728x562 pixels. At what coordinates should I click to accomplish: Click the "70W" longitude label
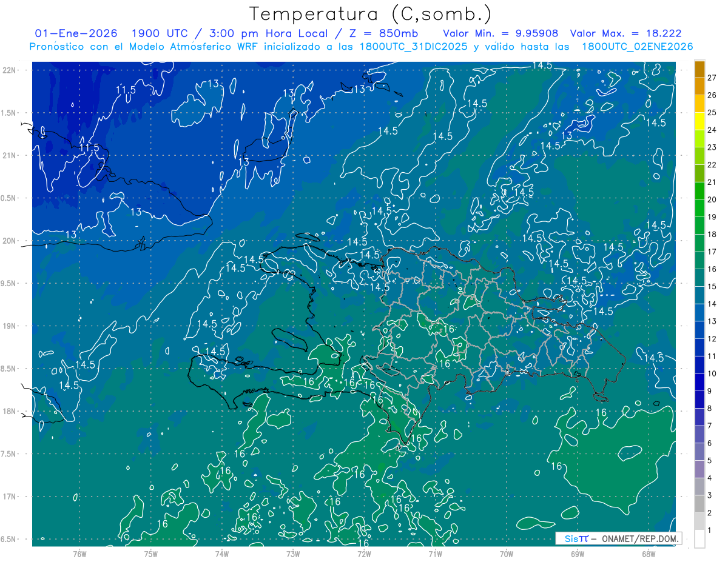click(506, 554)
